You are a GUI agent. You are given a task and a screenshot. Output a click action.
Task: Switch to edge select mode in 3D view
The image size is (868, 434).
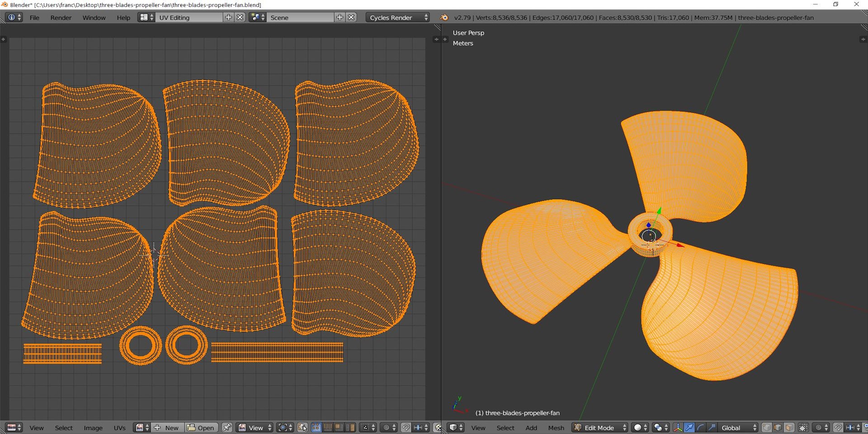[x=778, y=428]
